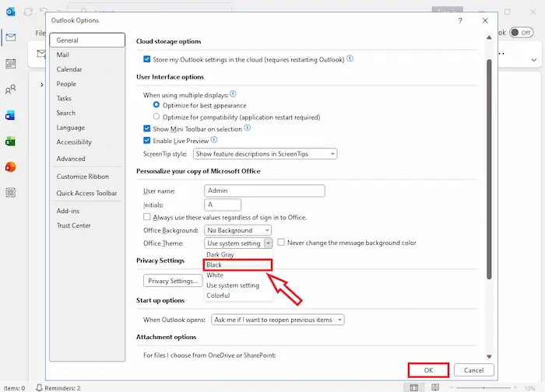Toggle the new Outlook switch set to Off
545x392 pixels.
click(522, 33)
